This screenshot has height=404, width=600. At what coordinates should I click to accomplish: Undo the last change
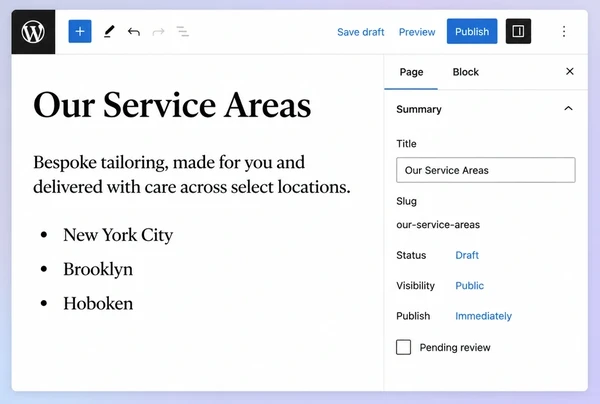point(134,31)
